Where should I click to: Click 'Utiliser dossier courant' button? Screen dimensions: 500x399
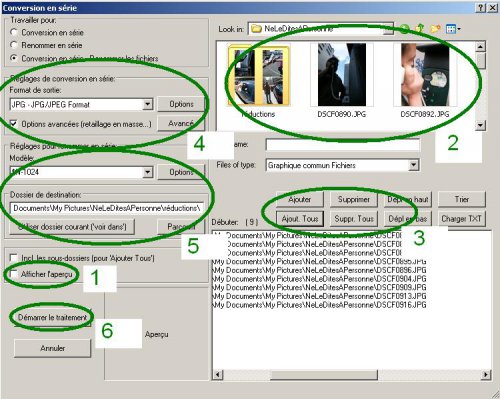click(72, 227)
